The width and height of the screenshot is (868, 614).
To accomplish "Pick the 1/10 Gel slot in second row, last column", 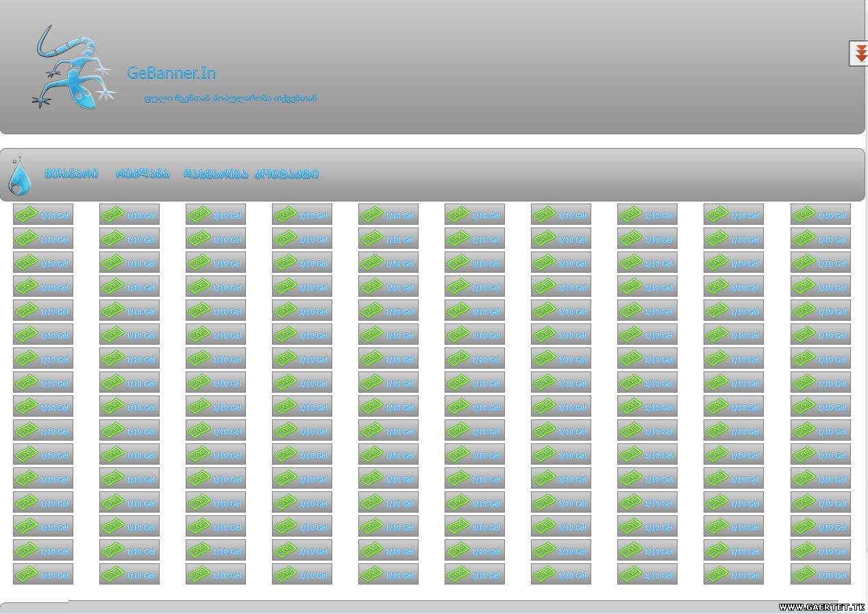I will pyautogui.click(x=821, y=239).
